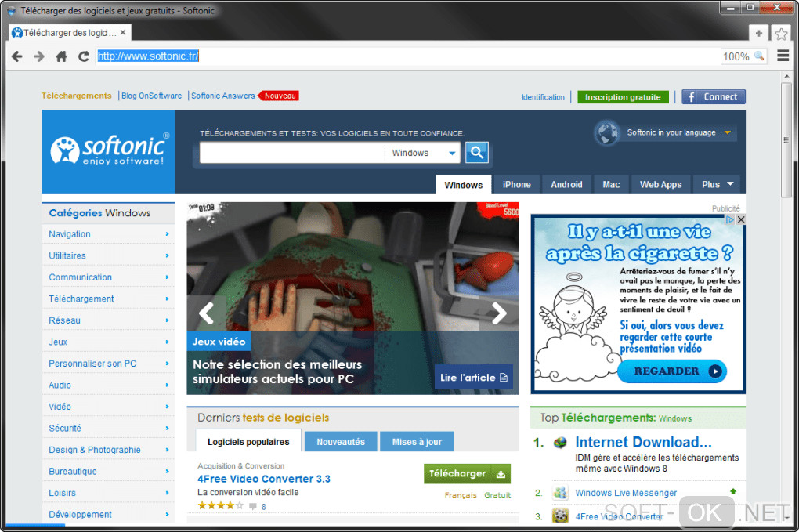The width and height of the screenshot is (799, 532).
Task: Open the 4Free Video Converter 3.3 link
Action: tap(264, 479)
